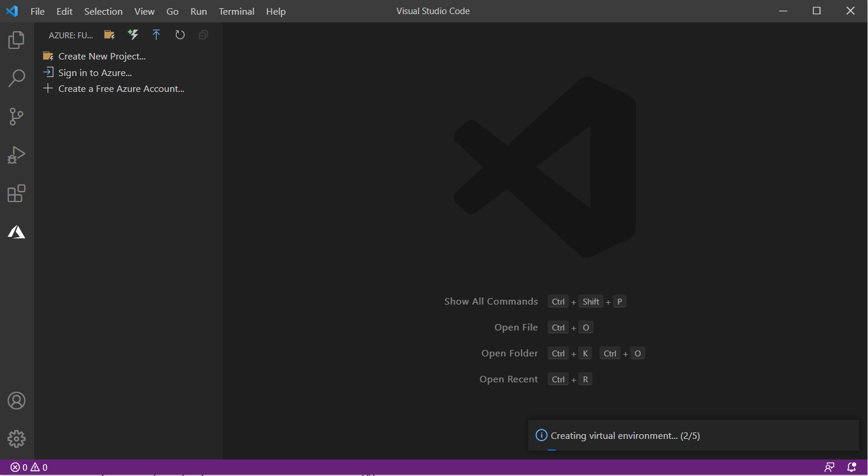The height and width of the screenshot is (476, 868).
Task: Click the Collapse All icon in the Azure header
Action: point(203,35)
